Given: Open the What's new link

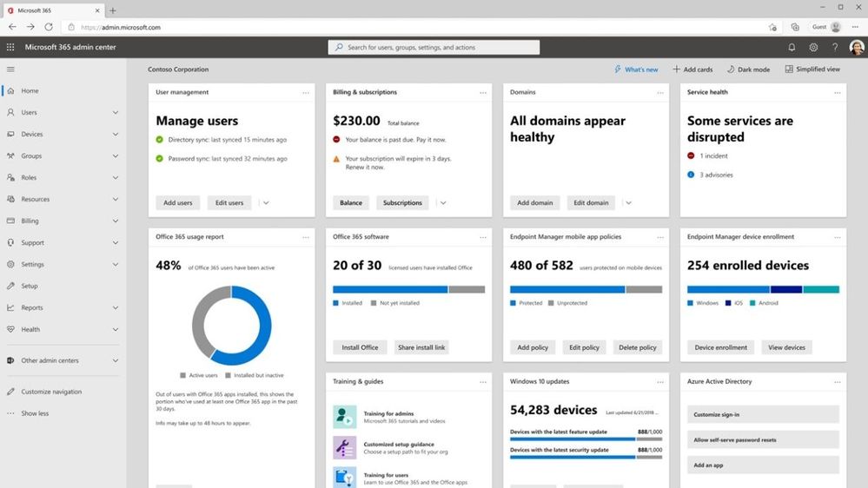Looking at the screenshot, I should click(x=636, y=69).
